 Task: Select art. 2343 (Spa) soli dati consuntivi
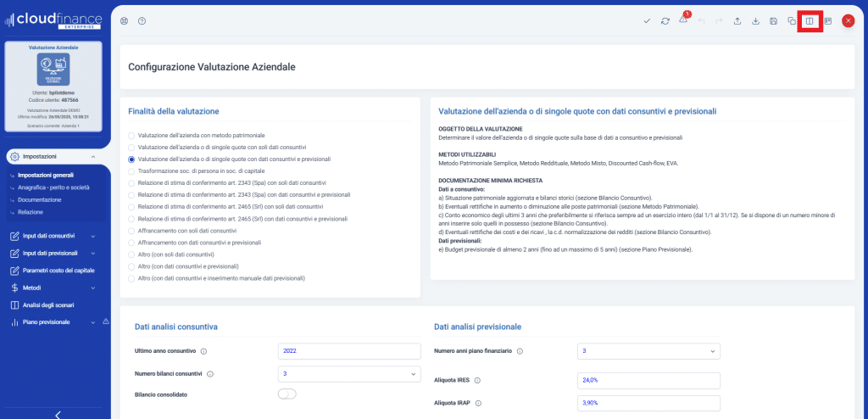pos(131,183)
